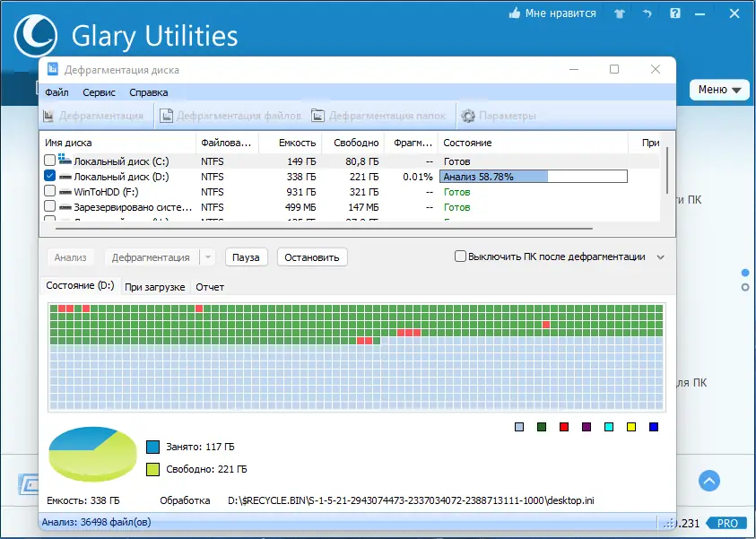Screen dimensions: 756x539
Task: Open the Сервис menu
Action: (x=99, y=92)
